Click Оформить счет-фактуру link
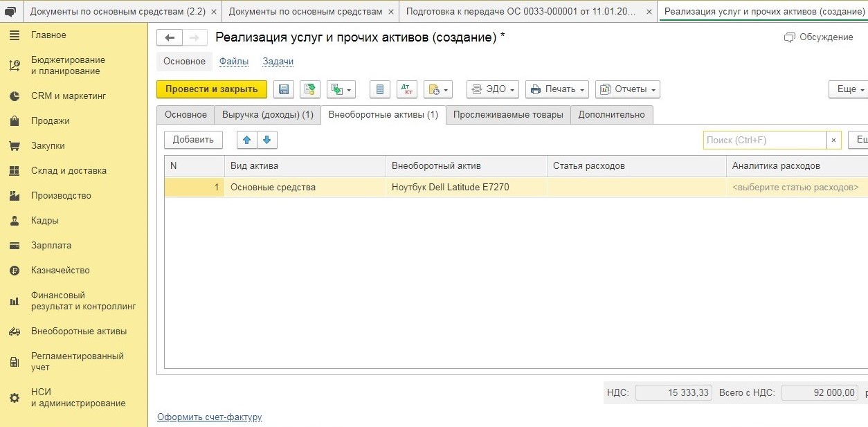Screen dimensions: 868x427 click(209, 417)
